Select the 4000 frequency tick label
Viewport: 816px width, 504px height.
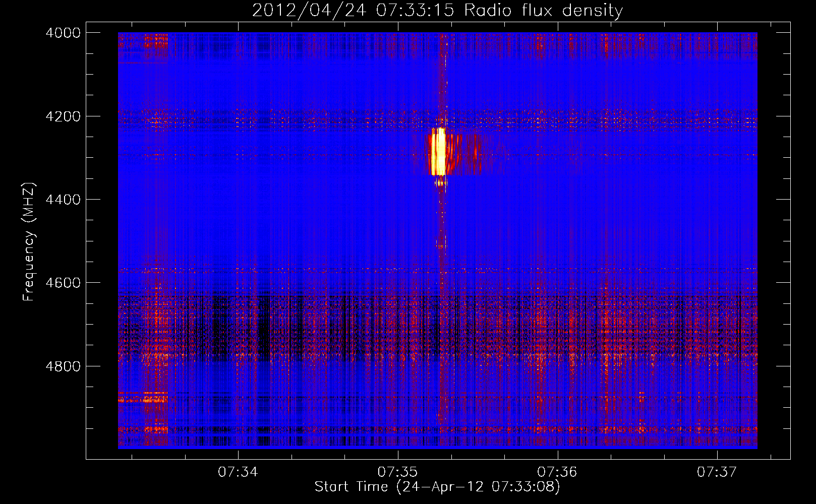click(63, 33)
